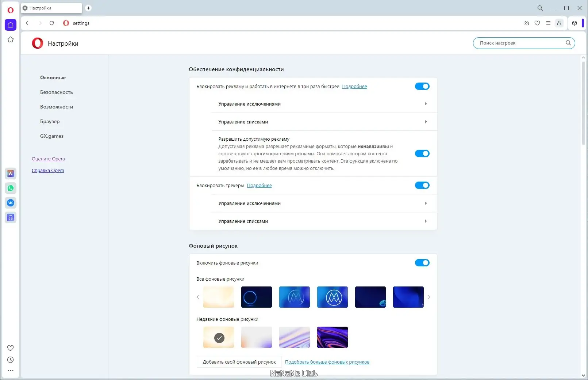Toggle 'Блокировать рекламу' ad blocking switch
The image size is (588, 380).
[422, 86]
